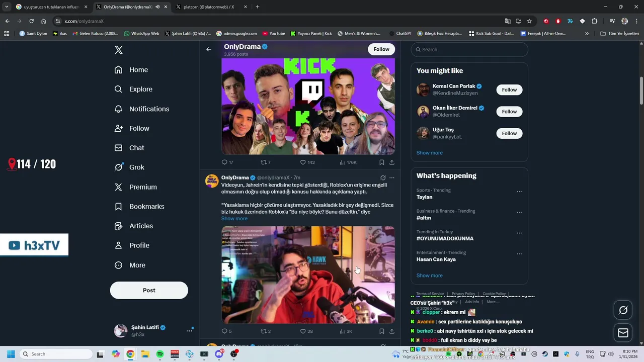
Task: Show more trends under What's happening
Action: [430, 276]
